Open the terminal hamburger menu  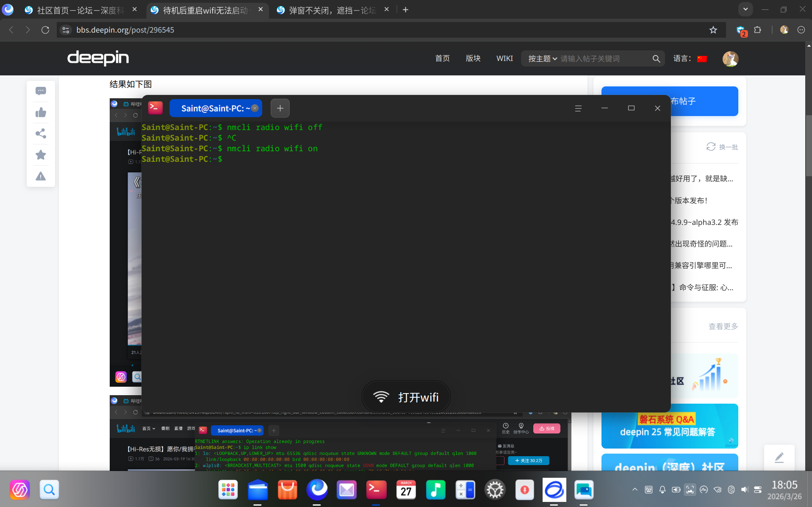coord(578,108)
